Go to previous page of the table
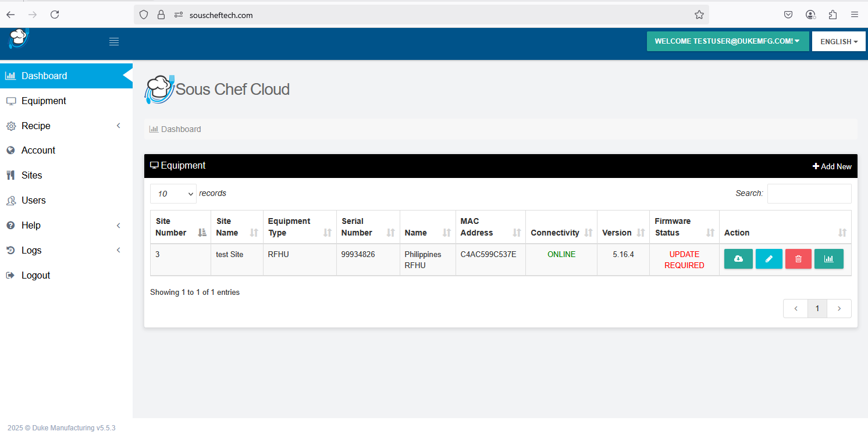Image resolution: width=868 pixels, height=442 pixels. click(x=795, y=308)
